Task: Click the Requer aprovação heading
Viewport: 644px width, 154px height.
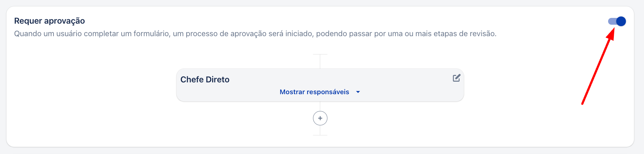Action: coord(50,21)
